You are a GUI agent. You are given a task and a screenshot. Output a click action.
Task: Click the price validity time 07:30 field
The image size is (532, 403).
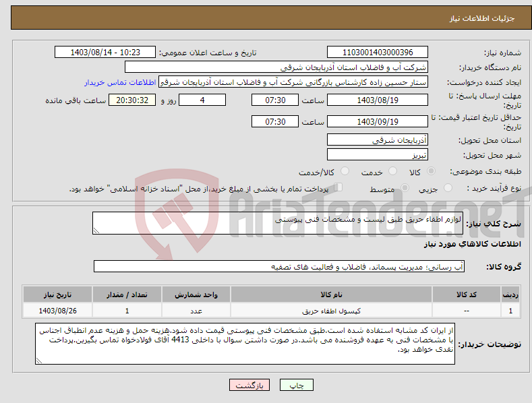(275, 121)
